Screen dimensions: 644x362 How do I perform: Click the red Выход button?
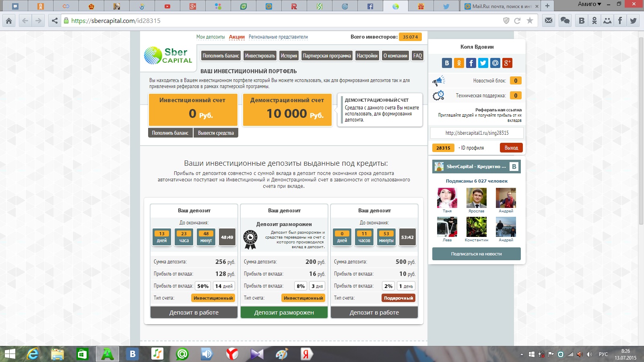511,148
